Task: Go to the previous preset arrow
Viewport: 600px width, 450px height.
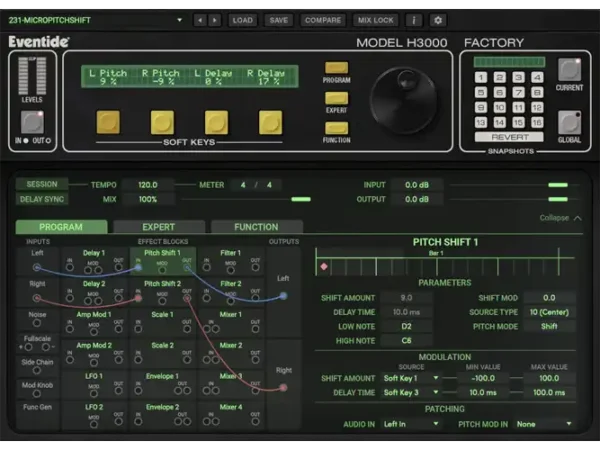Action: [200, 20]
